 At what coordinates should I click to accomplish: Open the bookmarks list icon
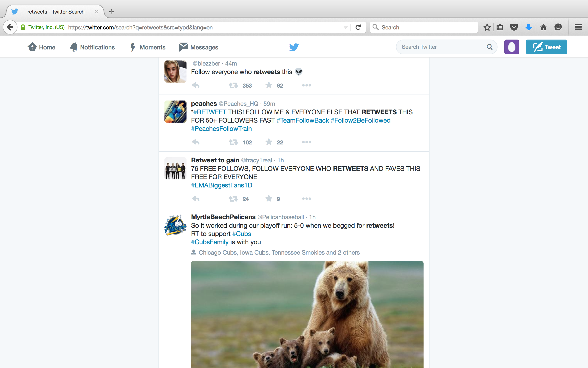pos(500,27)
